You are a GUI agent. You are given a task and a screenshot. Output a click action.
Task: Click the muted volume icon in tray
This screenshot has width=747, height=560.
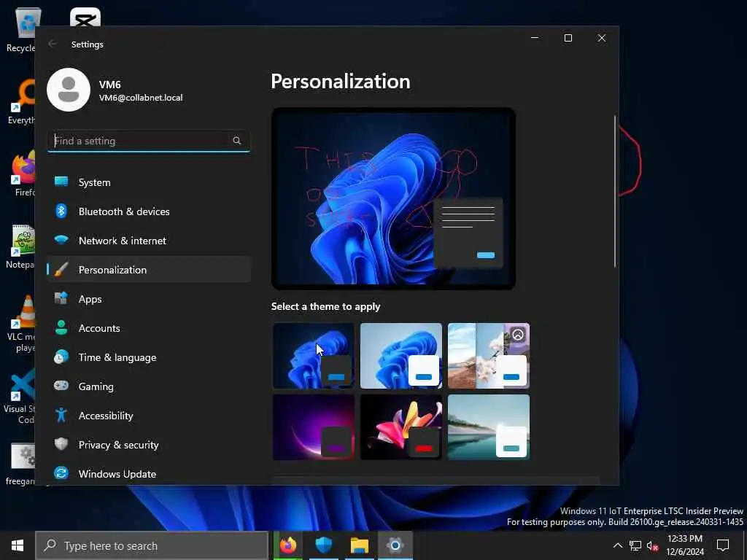tap(653, 545)
